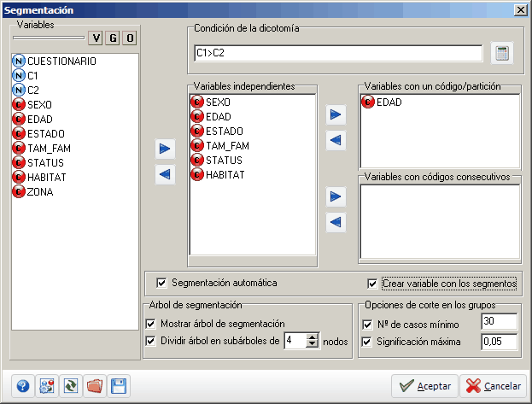Viewport: 532px width, 404px height.
Task: Decrease nodos count with spinner down arrow
Action: point(312,344)
